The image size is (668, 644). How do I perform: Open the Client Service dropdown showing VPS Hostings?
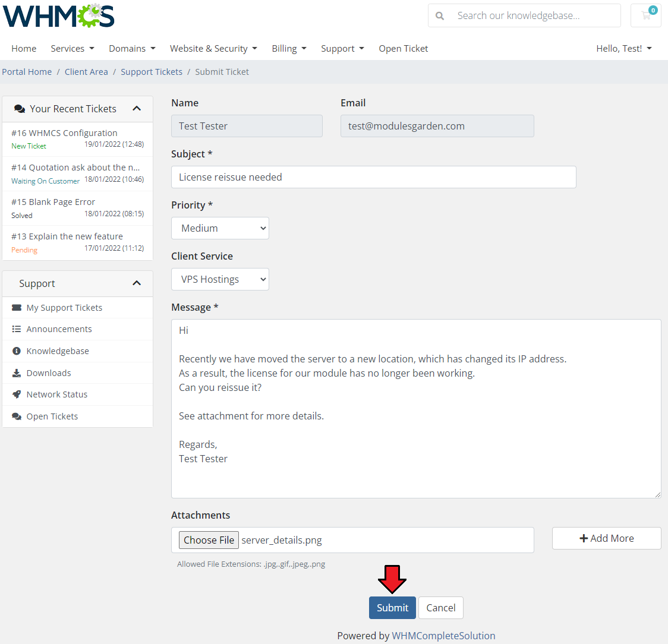pyautogui.click(x=220, y=279)
